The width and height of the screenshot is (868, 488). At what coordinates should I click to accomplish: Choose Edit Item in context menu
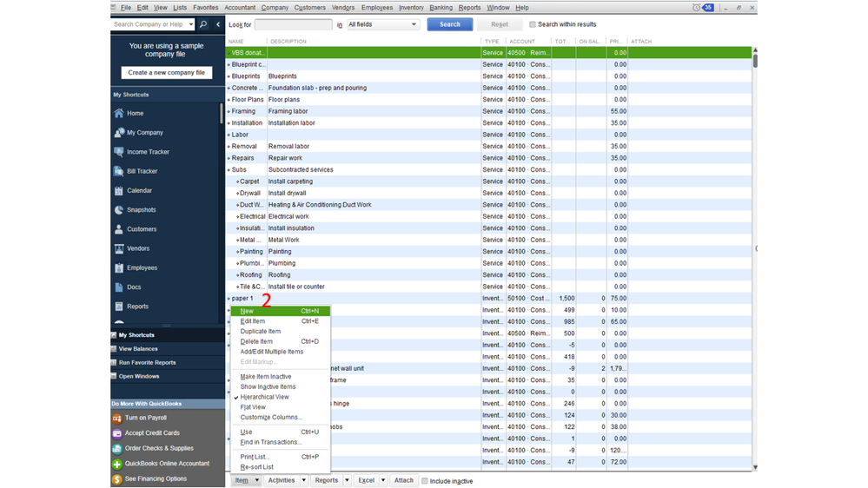point(280,321)
